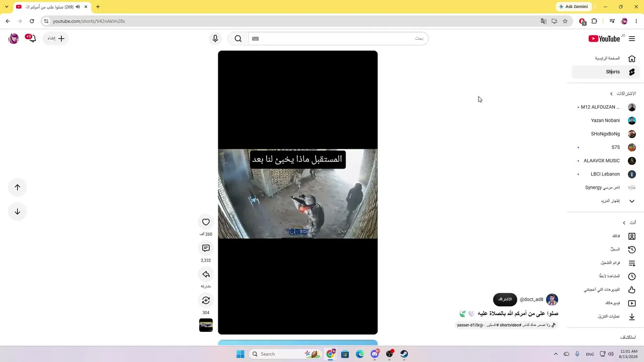Reload the page
This screenshot has height=362, width=644.
[32, 21]
